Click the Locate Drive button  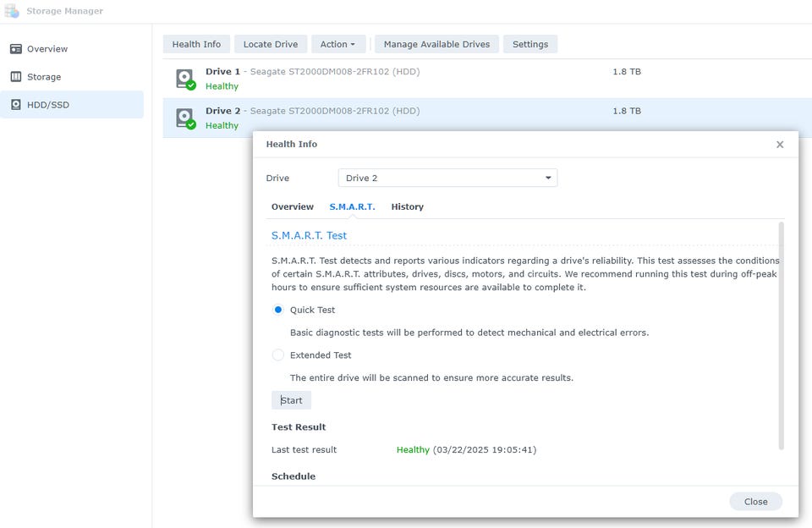[271, 44]
